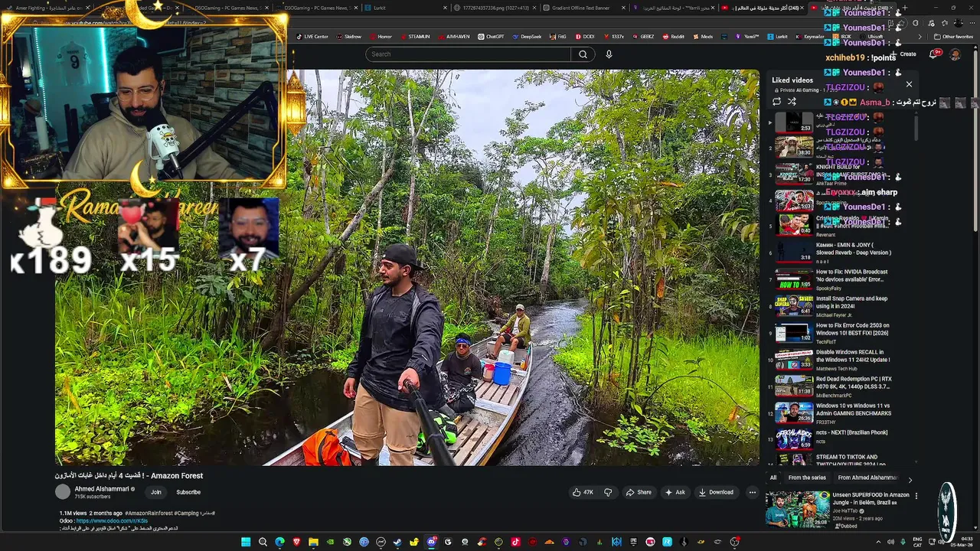Subscribe to Ahmed Alshammari
980x551 pixels.
[188, 492]
